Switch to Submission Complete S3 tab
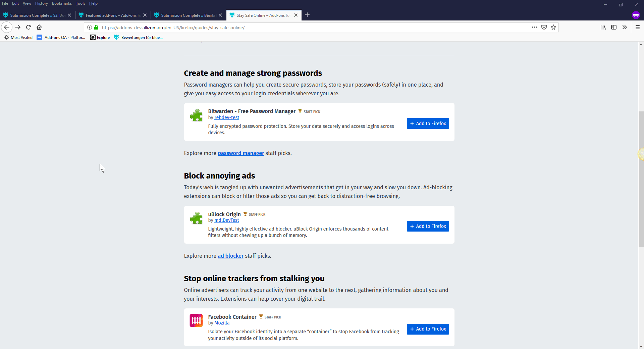The width and height of the screenshot is (644, 349). pos(38,15)
